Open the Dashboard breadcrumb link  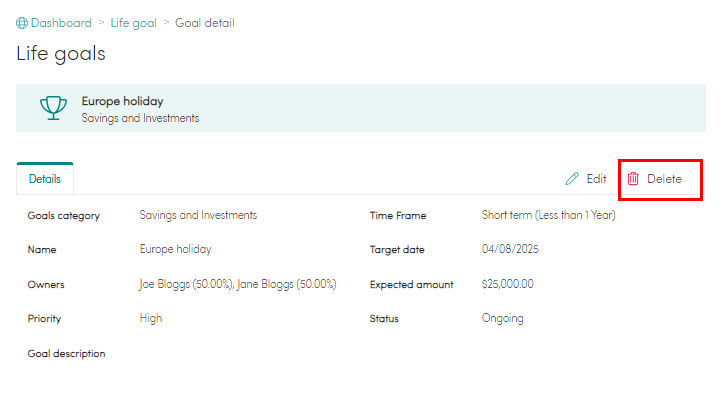61,23
